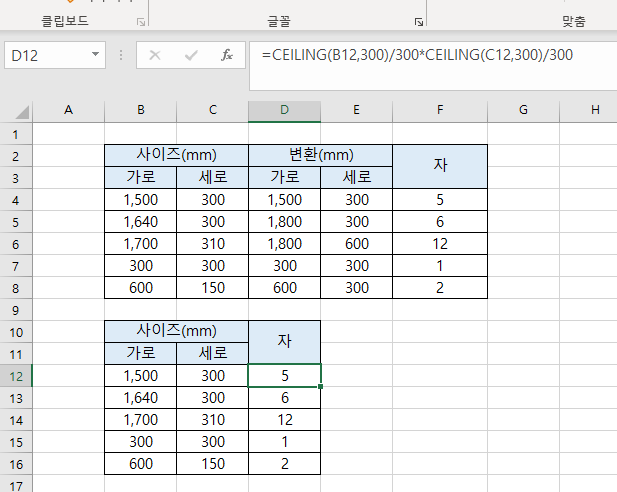Screen dimensions: 617x492
Task: Select cell D14 with value 12
Action: coord(284,420)
